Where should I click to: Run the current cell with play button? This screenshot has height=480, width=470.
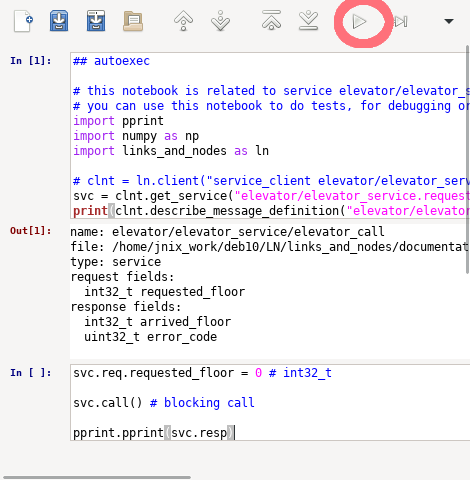359,22
